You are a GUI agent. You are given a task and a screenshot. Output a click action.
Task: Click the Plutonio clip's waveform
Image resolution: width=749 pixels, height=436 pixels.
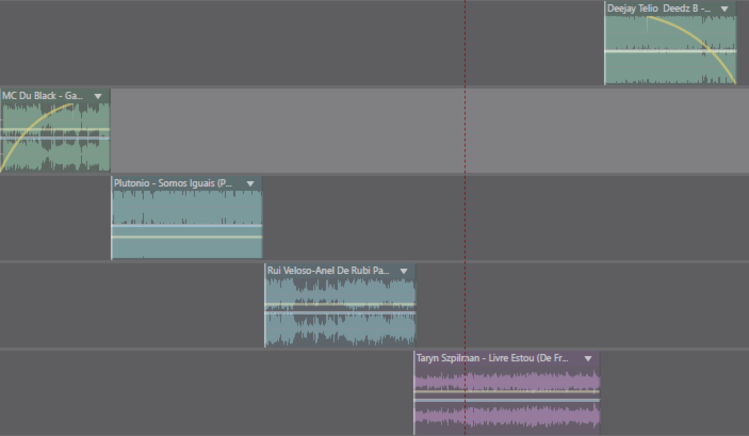(x=186, y=208)
